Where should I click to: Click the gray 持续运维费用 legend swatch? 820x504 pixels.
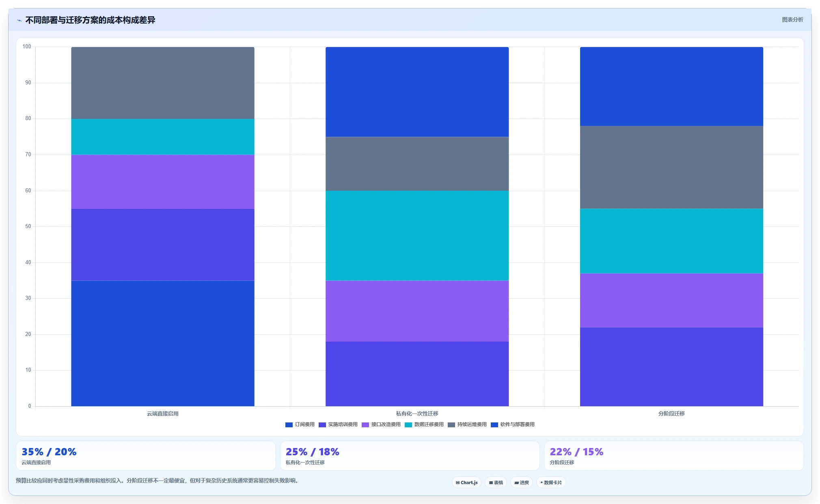(451, 424)
